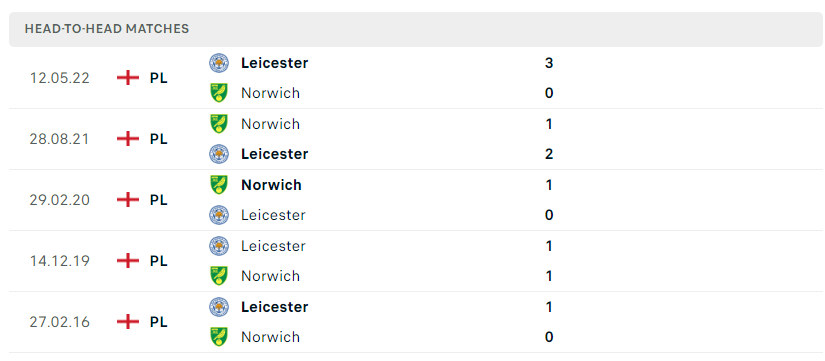Image resolution: width=825 pixels, height=361 pixels.
Task: Click Leicester crest in 12.05.22 match
Action: coord(218,63)
